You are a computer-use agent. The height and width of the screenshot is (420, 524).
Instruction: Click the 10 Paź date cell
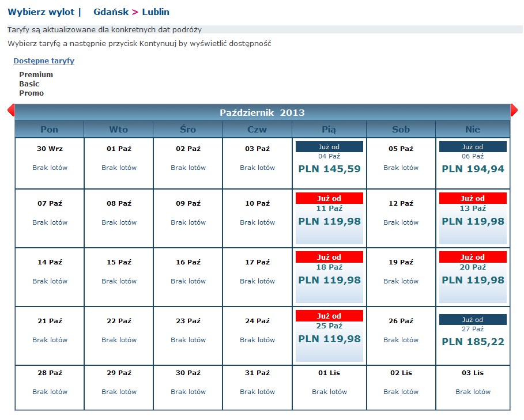pyautogui.click(x=257, y=218)
